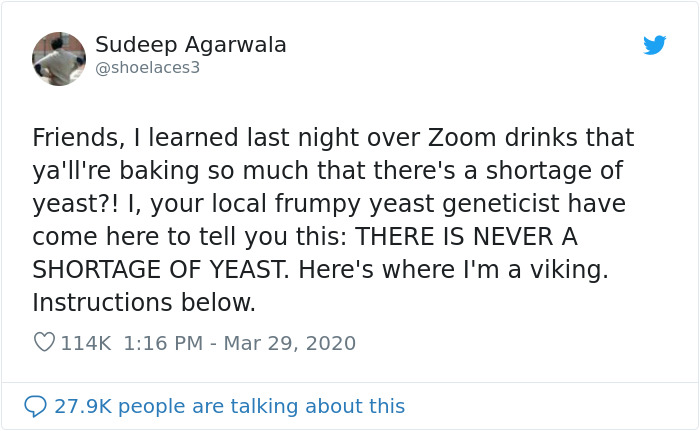The image size is (700, 431).
Task: Click 'SHORTAGE OF YEAST' in tweet body
Action: [x=171, y=270]
